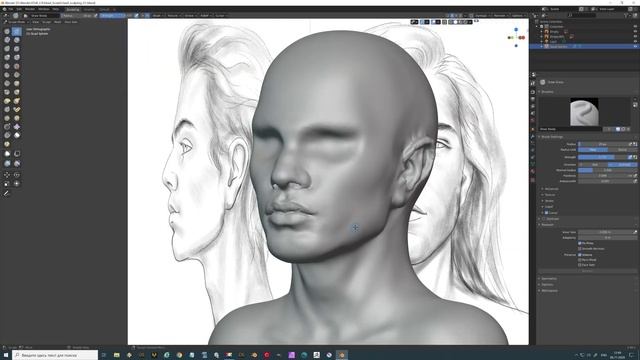Adjust the Strength slider in Brush Settings
640x360 pixels.
(603, 157)
